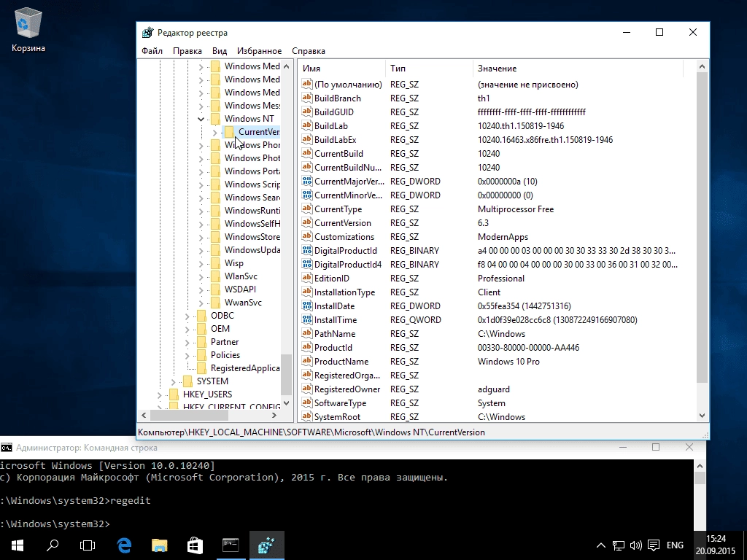
Task: Click the InstallDate DWORD icon
Action: (x=307, y=306)
